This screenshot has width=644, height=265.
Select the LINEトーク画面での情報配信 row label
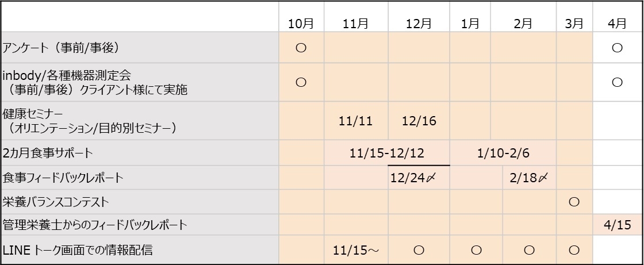pyautogui.click(x=78, y=250)
